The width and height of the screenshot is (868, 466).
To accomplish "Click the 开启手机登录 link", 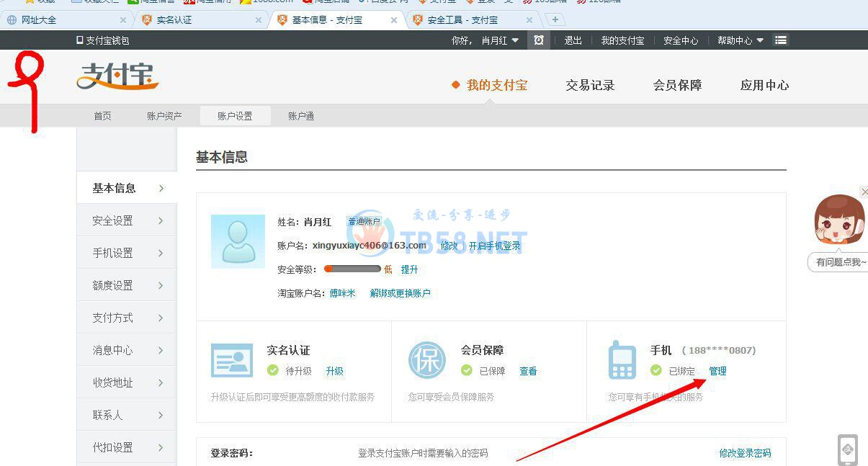I will (x=494, y=246).
